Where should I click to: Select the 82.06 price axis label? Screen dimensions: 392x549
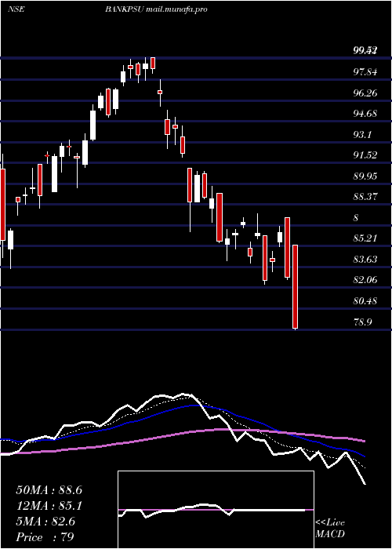click(x=365, y=280)
